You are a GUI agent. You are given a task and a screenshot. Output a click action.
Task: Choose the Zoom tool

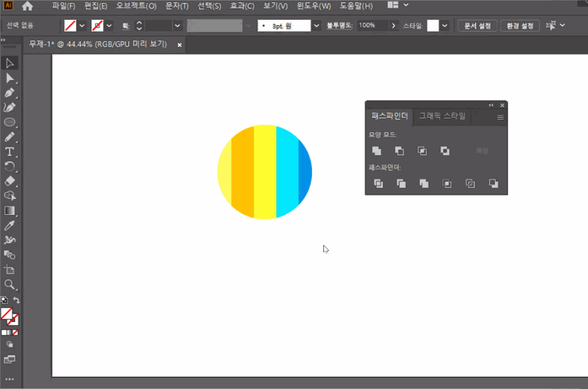pyautogui.click(x=9, y=284)
